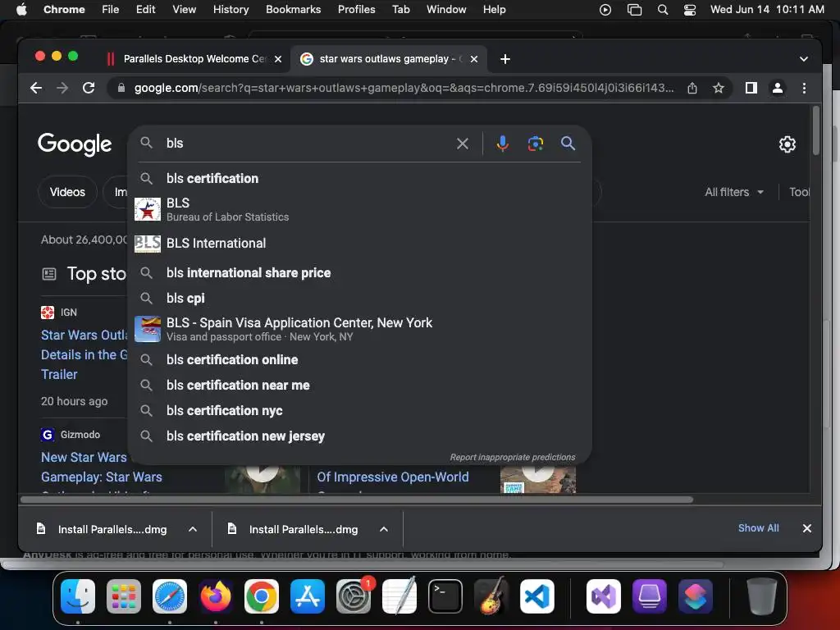The image size is (840, 630).
Task: Open macOS Control Center icon
Action: click(x=690, y=10)
